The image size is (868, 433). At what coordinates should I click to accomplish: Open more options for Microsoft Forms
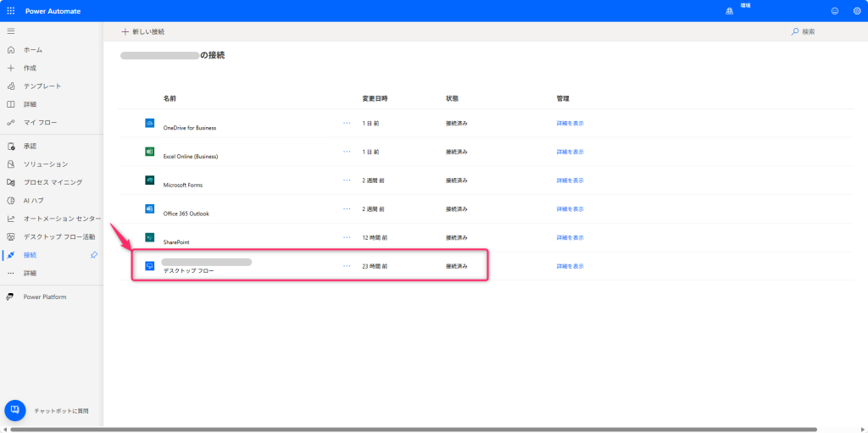pos(347,180)
